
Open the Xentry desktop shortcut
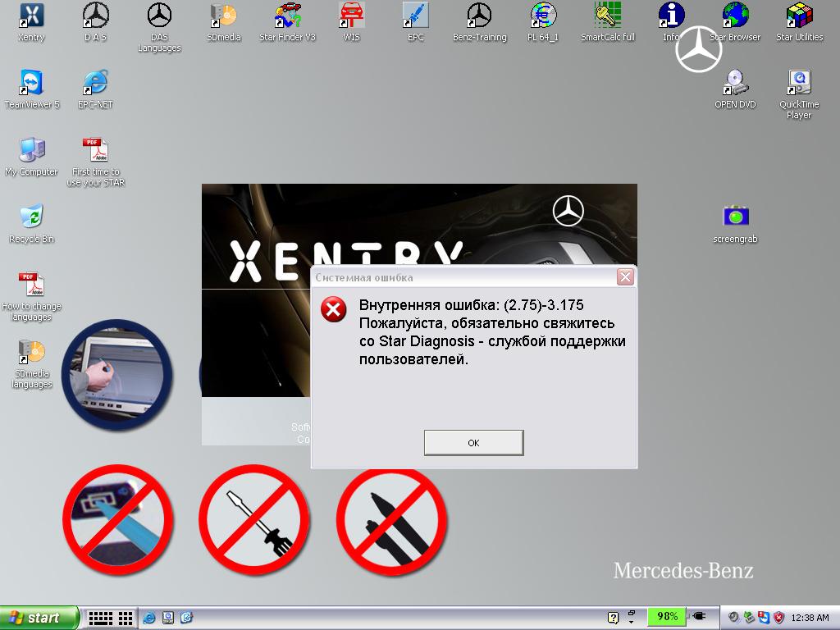pyautogui.click(x=31, y=22)
